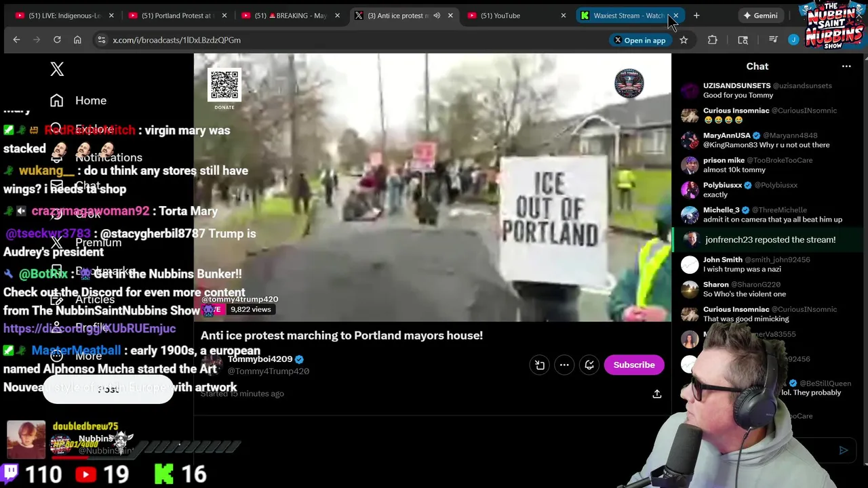Click the Tommyboi4209 broadcaster name

pos(260,359)
